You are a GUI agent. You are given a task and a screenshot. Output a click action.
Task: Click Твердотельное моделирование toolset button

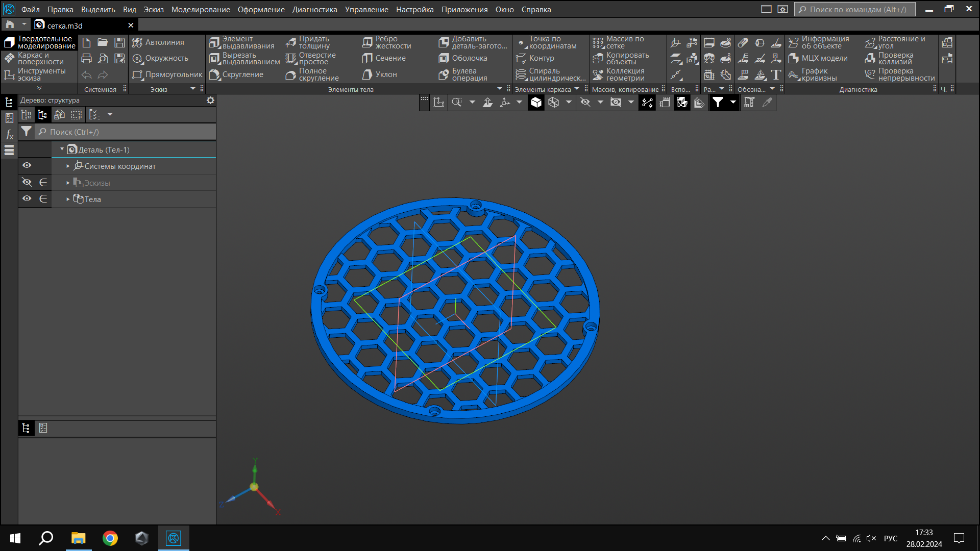pos(39,42)
